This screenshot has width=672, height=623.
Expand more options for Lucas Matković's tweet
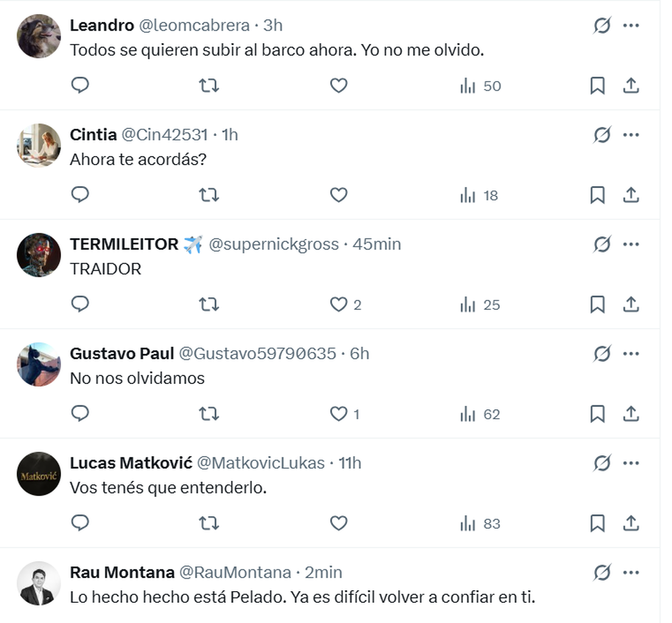631,463
